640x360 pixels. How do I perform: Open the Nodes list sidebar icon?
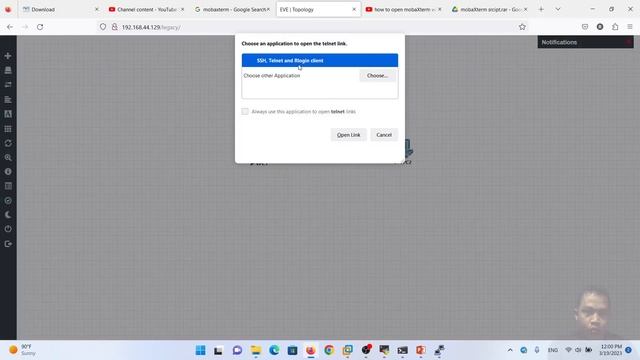pyautogui.click(x=8, y=70)
